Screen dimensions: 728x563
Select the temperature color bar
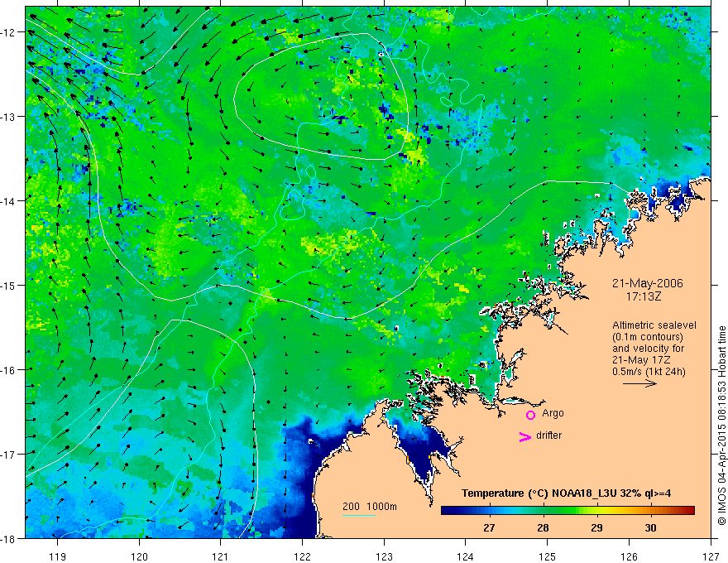[568, 511]
